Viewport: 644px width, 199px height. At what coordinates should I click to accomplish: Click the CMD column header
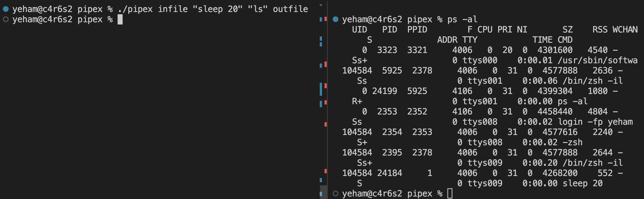[565, 40]
